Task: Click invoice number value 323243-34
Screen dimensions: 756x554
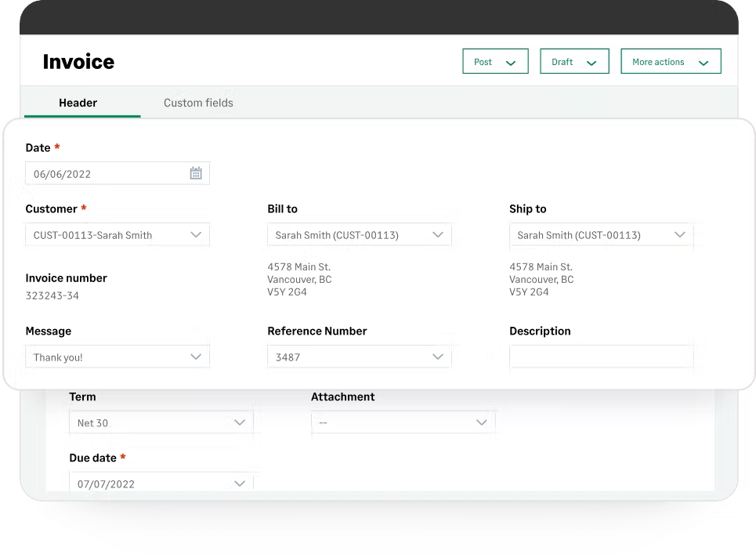Action: [x=52, y=295]
